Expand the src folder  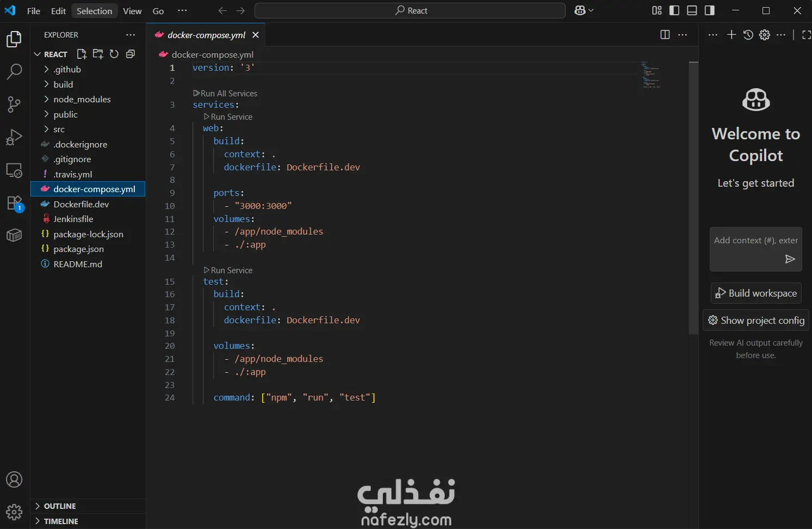pyautogui.click(x=88, y=129)
